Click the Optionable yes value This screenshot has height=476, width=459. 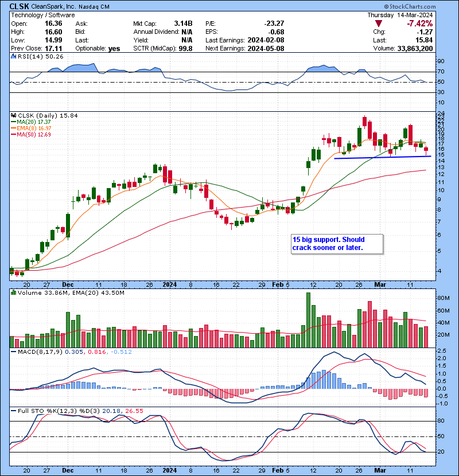pos(114,49)
